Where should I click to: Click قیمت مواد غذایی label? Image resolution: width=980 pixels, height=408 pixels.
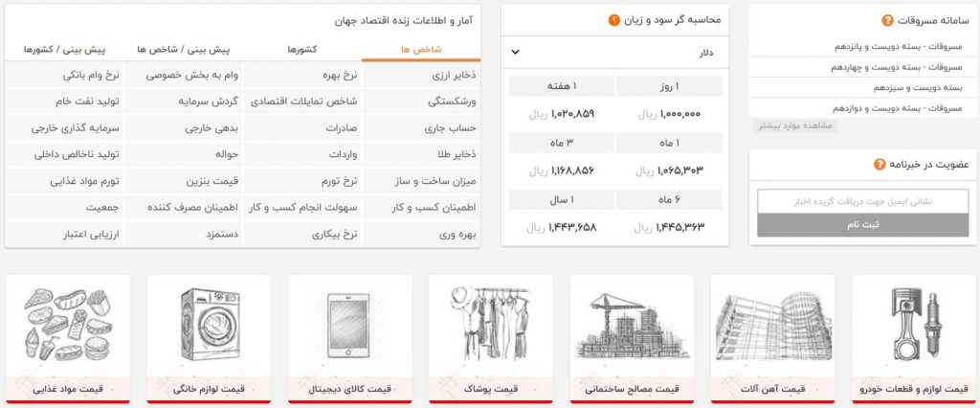(68, 389)
